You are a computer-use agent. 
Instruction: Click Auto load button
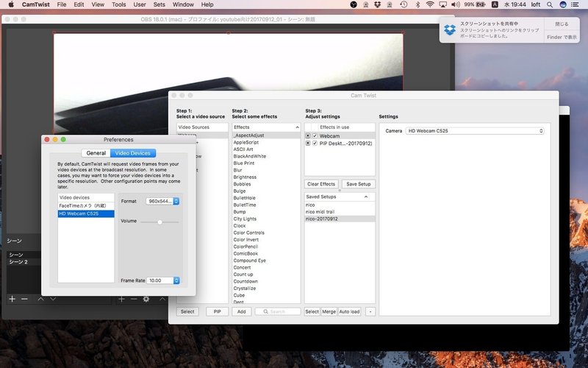tap(350, 311)
